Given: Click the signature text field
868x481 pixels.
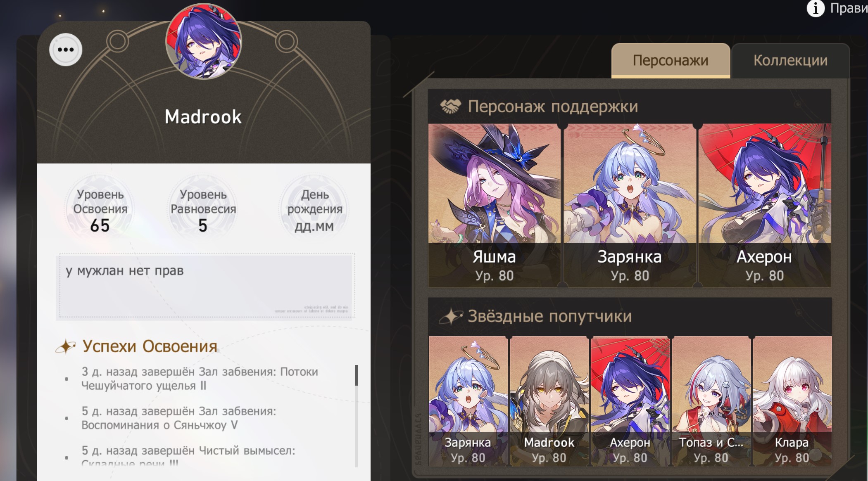Looking at the screenshot, I should click(205, 286).
